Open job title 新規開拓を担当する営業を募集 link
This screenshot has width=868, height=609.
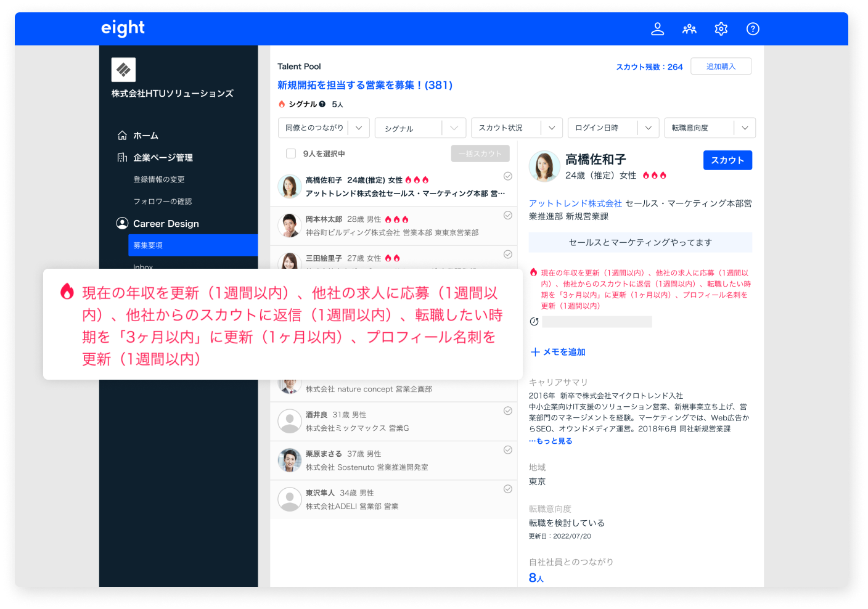tap(365, 85)
